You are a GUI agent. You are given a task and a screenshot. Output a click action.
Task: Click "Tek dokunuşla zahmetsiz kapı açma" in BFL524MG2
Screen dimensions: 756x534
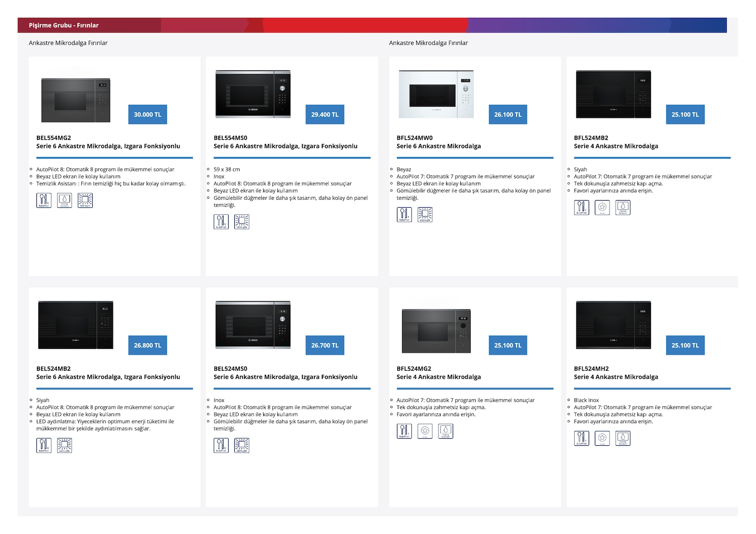coord(441,407)
